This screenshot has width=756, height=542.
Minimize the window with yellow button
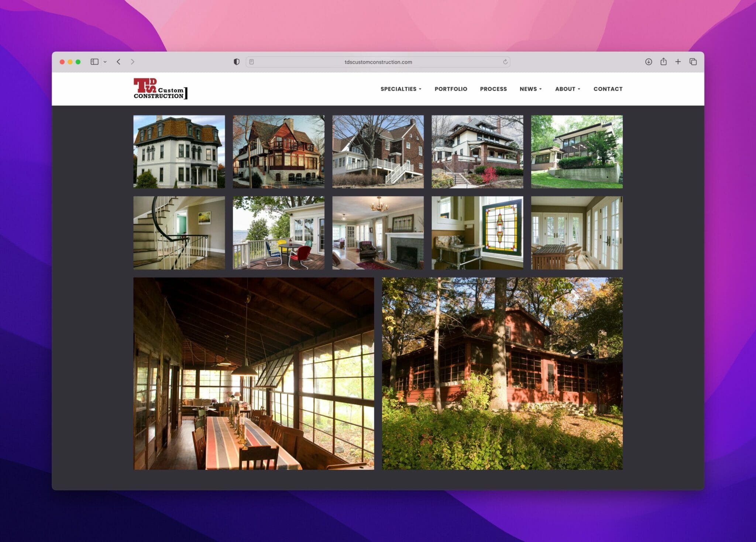[x=70, y=62]
